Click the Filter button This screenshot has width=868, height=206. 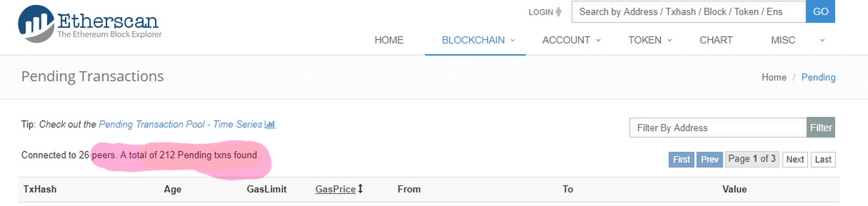821,128
